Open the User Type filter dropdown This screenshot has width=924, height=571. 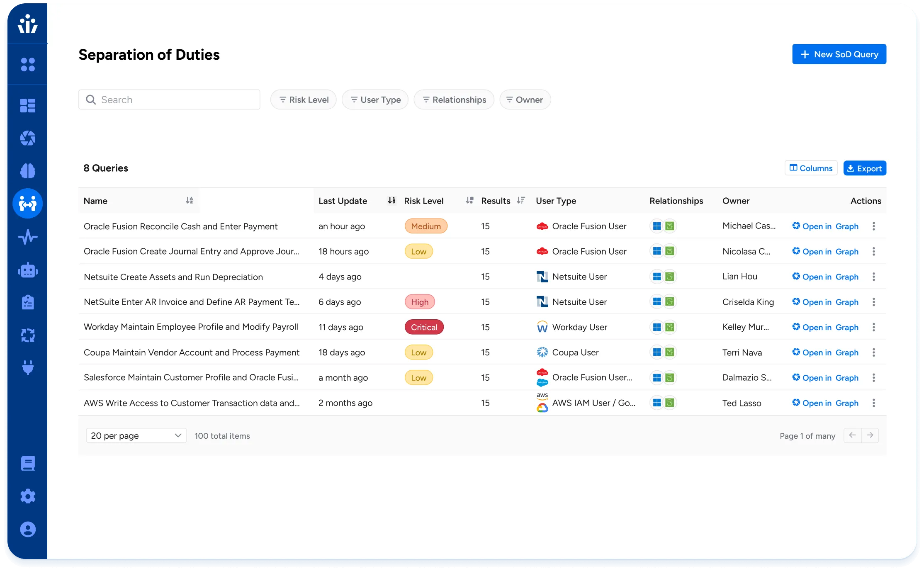tap(375, 100)
